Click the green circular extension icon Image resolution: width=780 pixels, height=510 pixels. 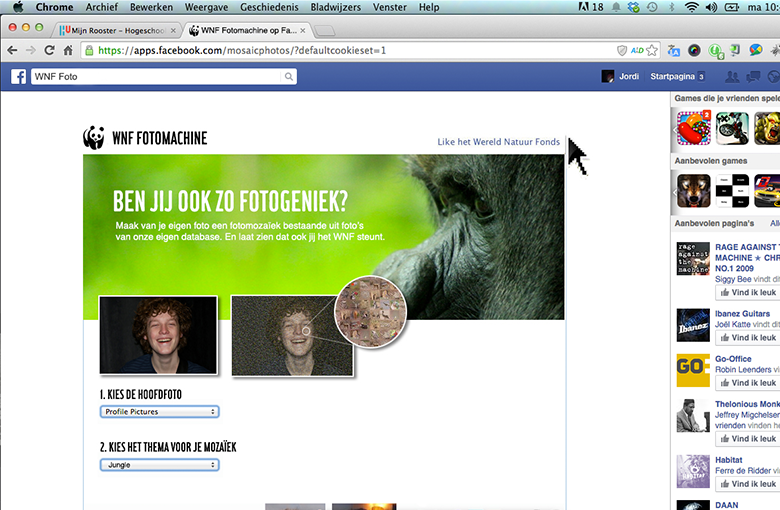coord(716,51)
